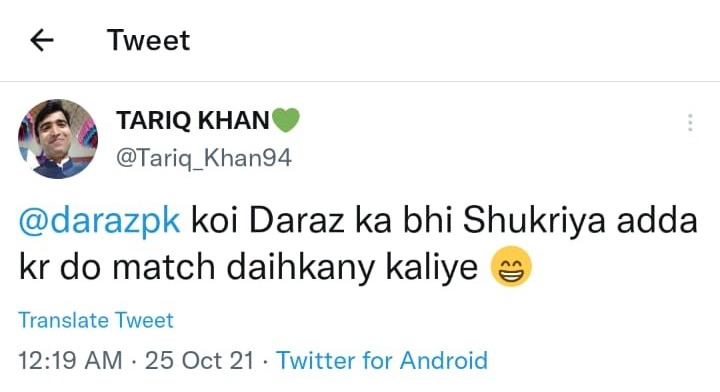720x392 pixels.
Task: Click the 12:19 AM timestamp
Action: tap(70, 360)
